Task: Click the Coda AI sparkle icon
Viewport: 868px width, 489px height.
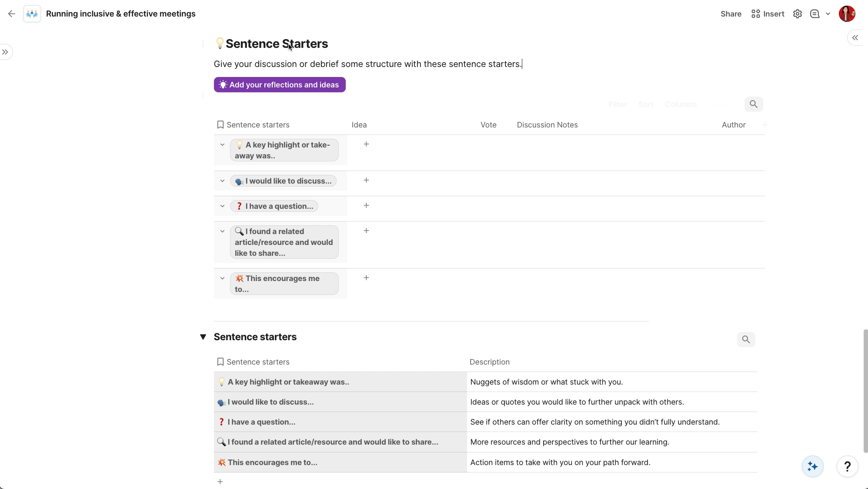Action: coord(812,466)
